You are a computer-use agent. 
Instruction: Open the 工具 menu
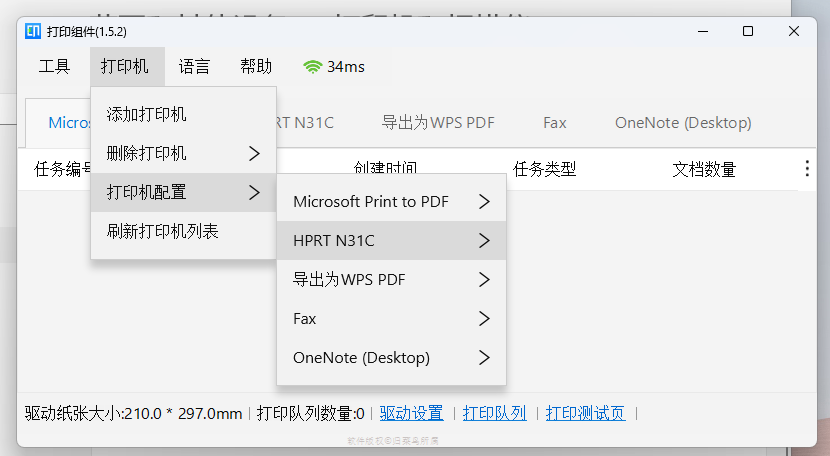pyautogui.click(x=54, y=67)
